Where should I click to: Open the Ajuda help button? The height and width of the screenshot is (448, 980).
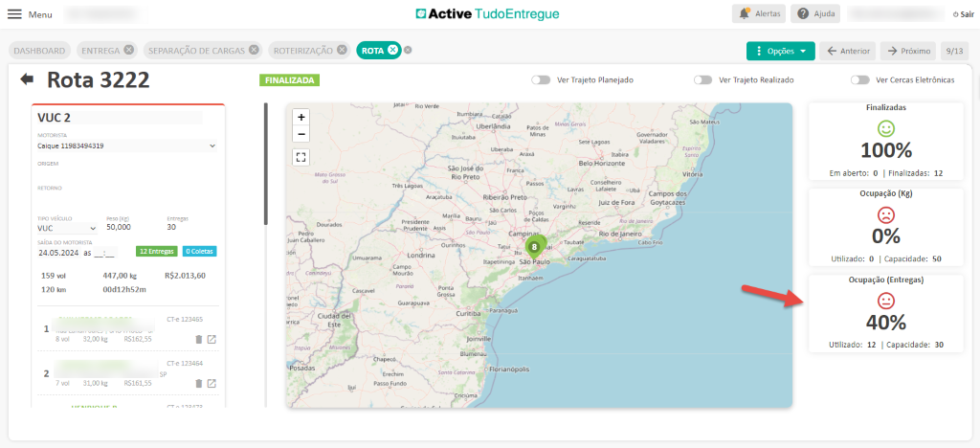815,13
